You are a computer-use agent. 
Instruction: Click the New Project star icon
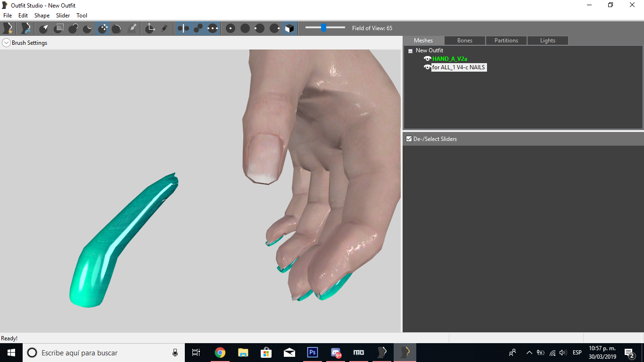click(8, 28)
